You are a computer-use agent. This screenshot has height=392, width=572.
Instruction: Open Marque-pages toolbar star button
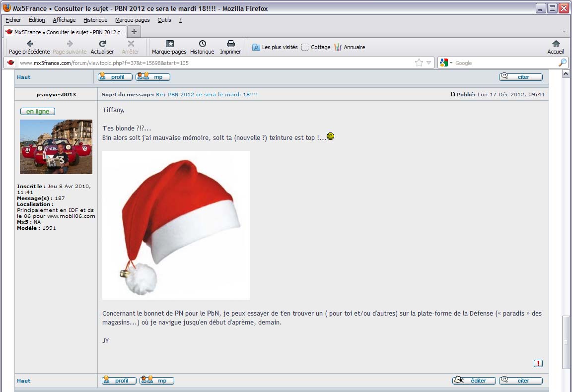click(169, 47)
